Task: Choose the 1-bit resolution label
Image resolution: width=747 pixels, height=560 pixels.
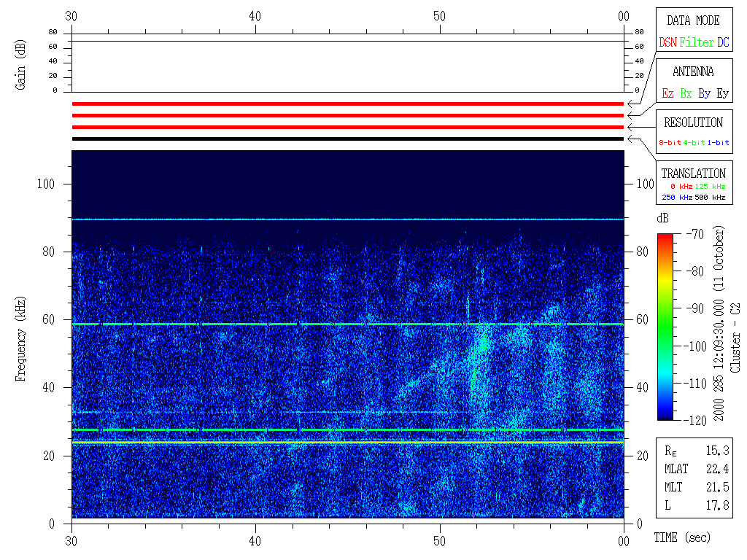Action: coord(719,143)
